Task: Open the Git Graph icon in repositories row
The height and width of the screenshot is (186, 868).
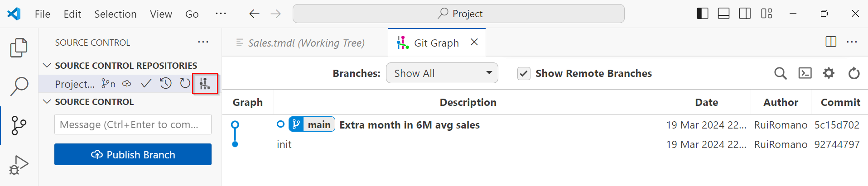Action: coord(205,84)
